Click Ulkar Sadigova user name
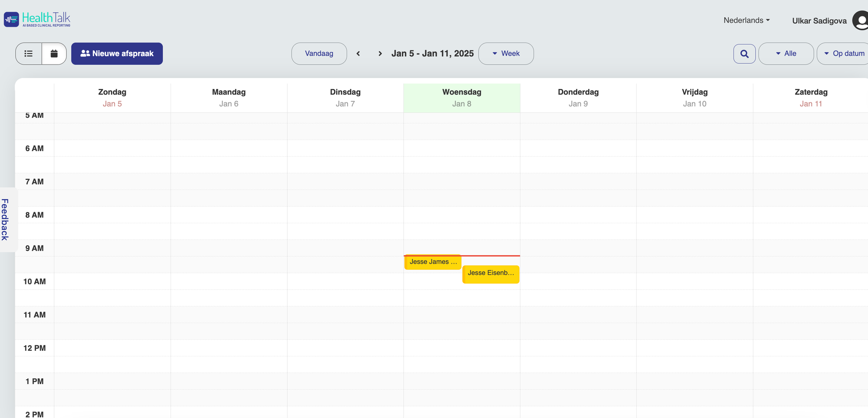Image resolution: width=868 pixels, height=418 pixels. (x=819, y=21)
